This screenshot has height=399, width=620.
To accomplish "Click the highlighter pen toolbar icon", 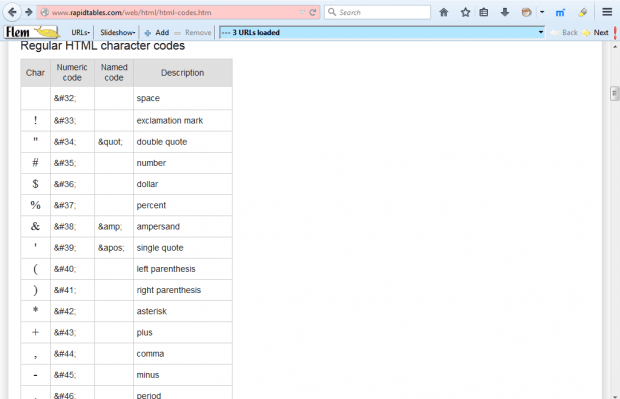I will [582, 12].
